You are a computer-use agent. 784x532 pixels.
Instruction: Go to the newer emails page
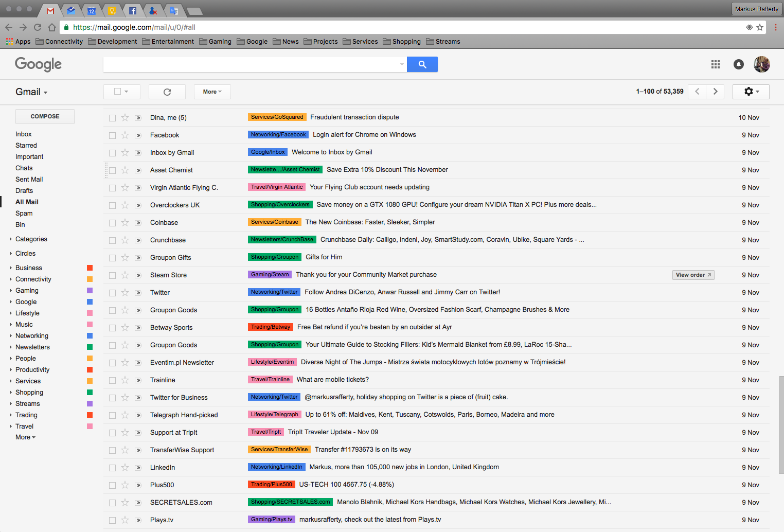point(697,92)
